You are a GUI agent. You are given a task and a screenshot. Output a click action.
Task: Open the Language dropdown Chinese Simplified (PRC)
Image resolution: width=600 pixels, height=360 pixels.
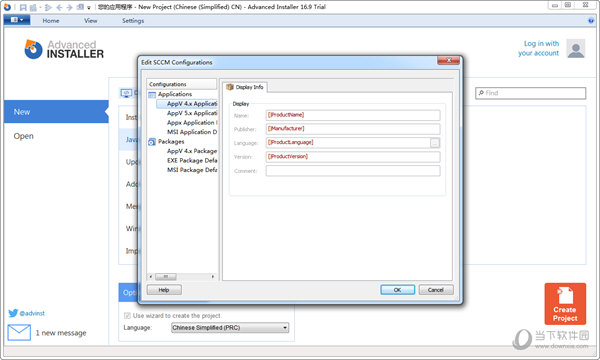click(x=230, y=328)
